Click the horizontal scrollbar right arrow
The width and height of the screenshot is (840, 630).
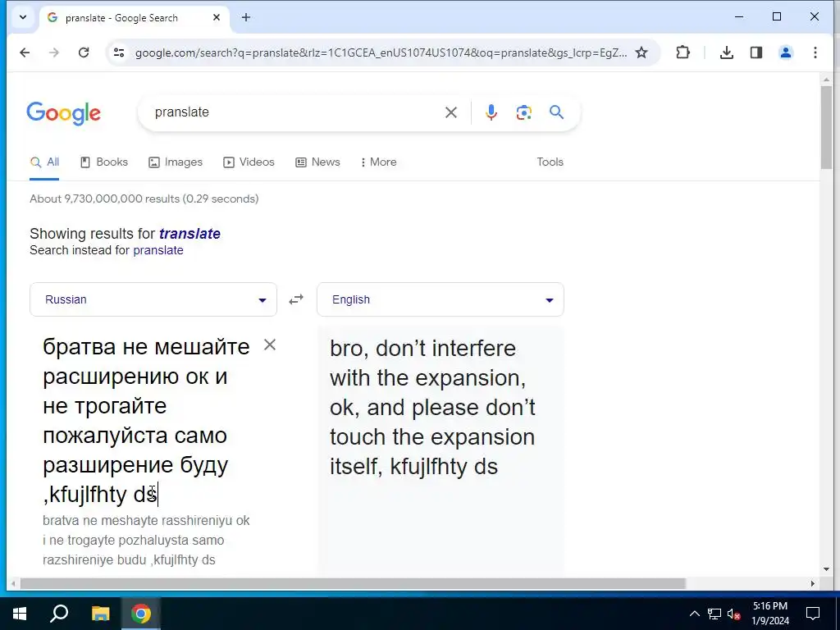813,583
